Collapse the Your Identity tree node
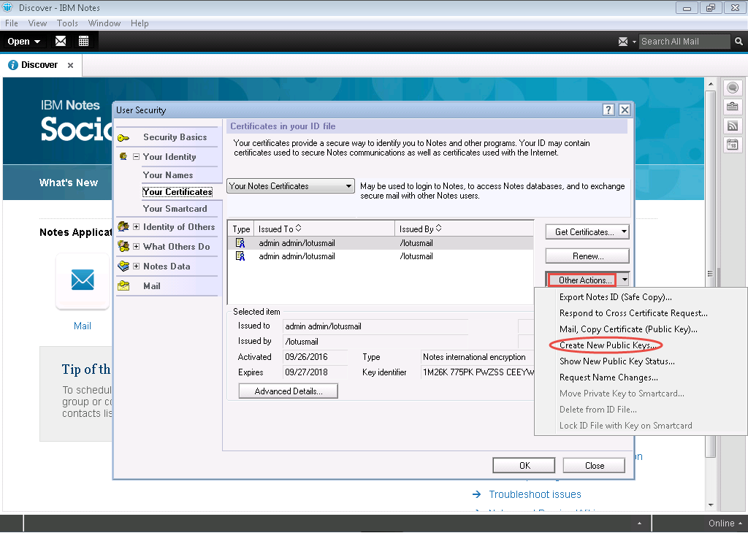 pos(136,156)
